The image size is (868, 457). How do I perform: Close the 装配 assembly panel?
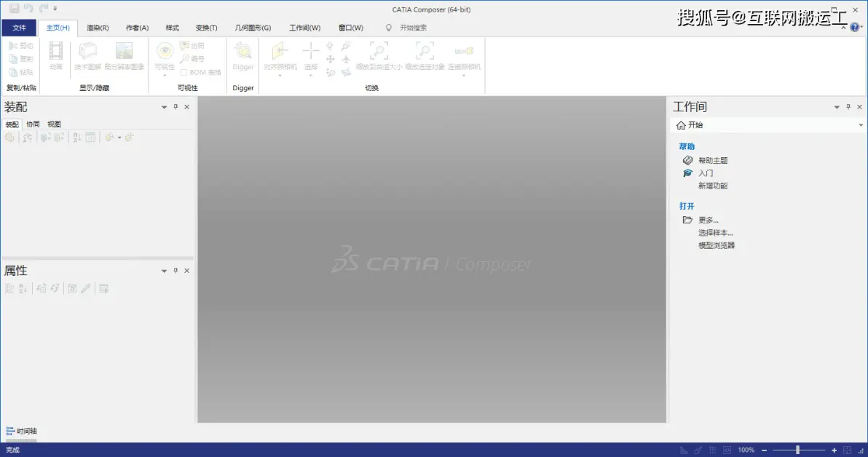186,107
